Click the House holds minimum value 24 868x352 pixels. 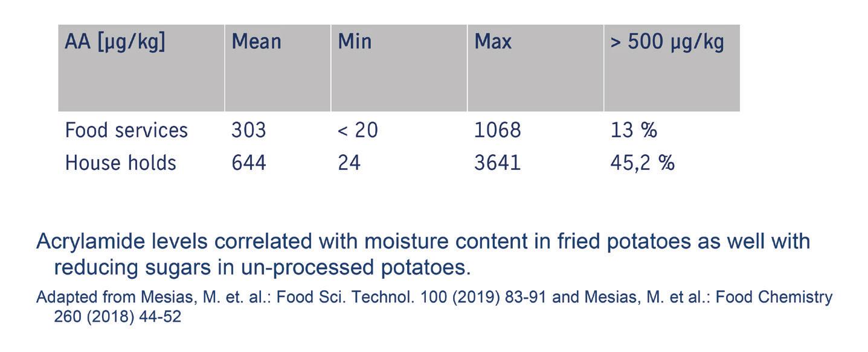pyautogui.click(x=349, y=163)
